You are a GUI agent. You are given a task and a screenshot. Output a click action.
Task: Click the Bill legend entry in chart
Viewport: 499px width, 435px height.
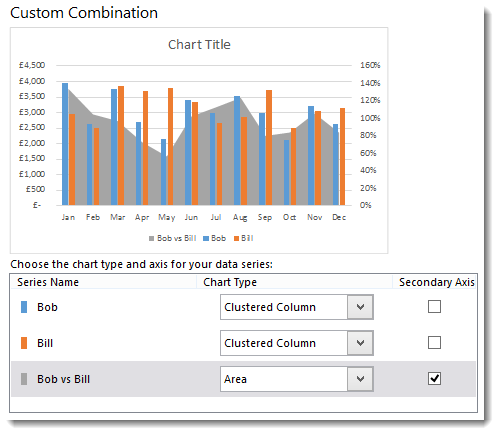[244, 238]
